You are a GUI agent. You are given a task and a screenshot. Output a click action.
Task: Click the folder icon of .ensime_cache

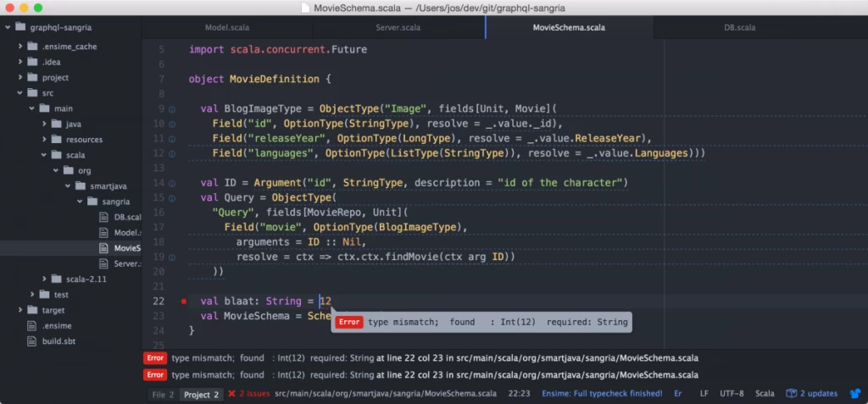(x=32, y=47)
